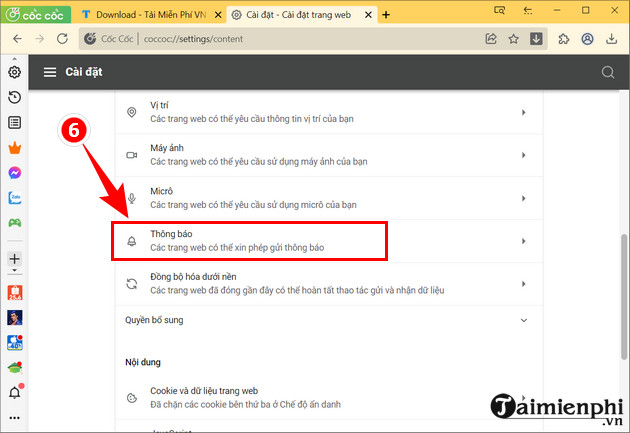Open Zalo from sidebar

click(x=14, y=198)
